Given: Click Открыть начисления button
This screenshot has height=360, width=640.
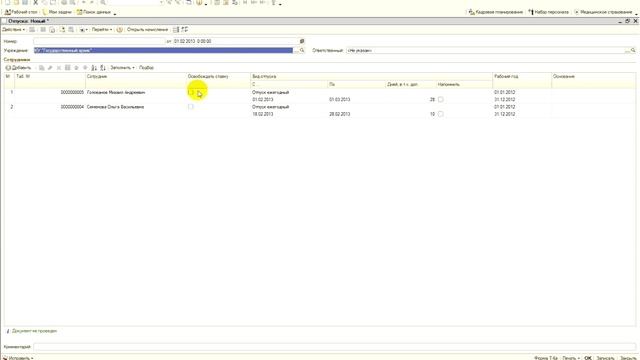Looking at the screenshot, I should pos(147,30).
